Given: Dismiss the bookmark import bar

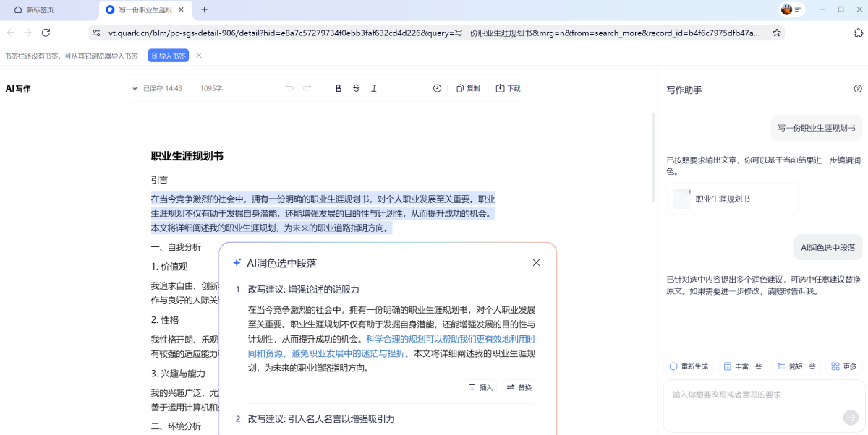Looking at the screenshot, I should [199, 56].
